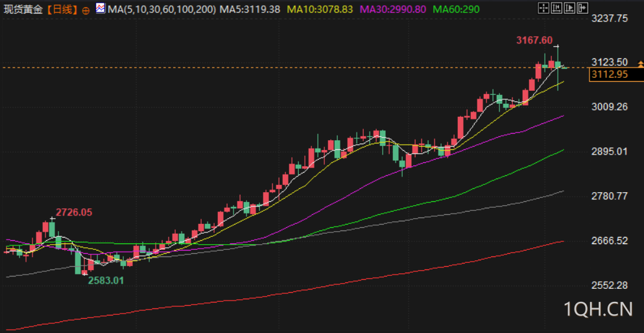Click the MA5:3119.38 value label

click(x=250, y=9)
